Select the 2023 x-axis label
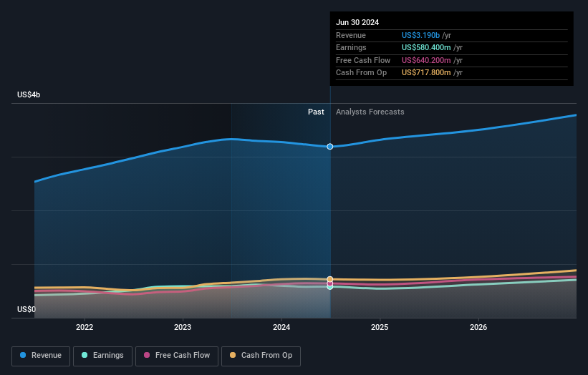Image resolution: width=588 pixels, height=375 pixels. point(183,327)
